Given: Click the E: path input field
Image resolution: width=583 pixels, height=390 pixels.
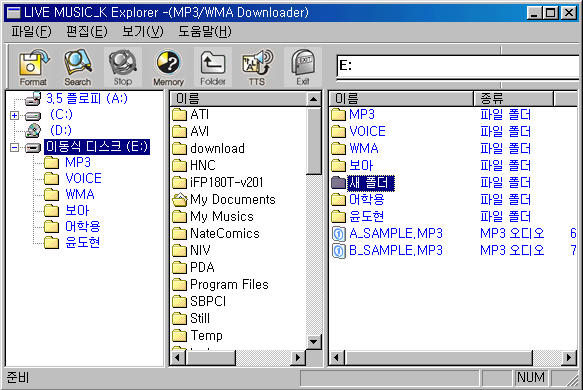Looking at the screenshot, I should pos(459,66).
